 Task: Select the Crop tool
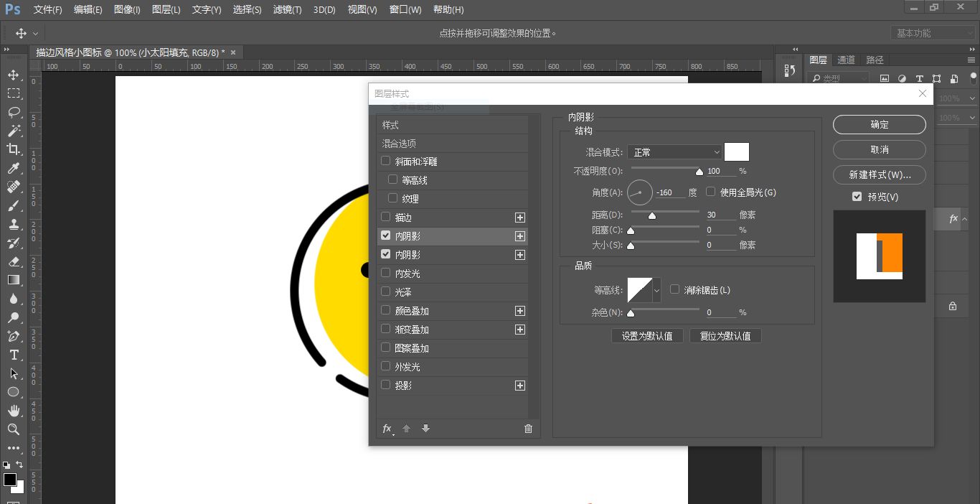coord(14,149)
